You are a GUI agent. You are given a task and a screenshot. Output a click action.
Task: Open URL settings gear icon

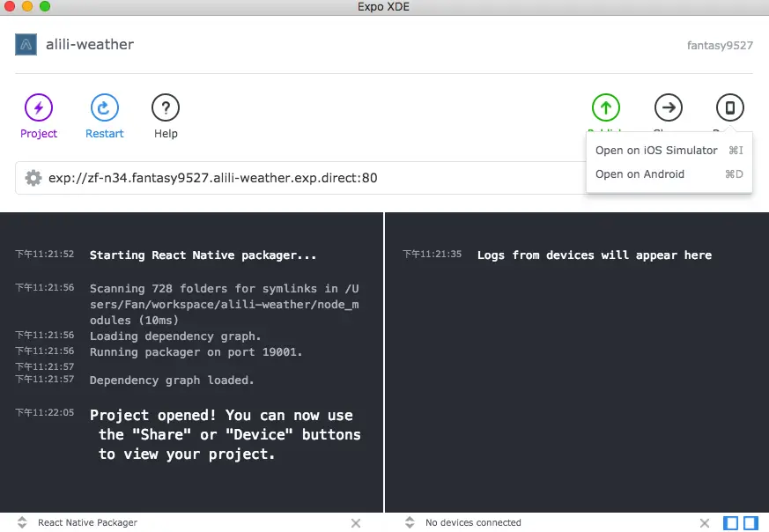point(33,178)
